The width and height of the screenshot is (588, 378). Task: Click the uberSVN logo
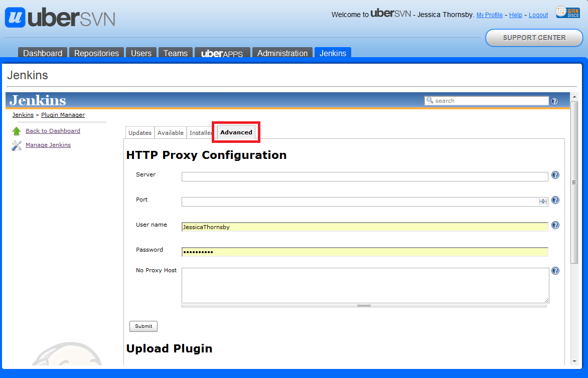coord(59,17)
